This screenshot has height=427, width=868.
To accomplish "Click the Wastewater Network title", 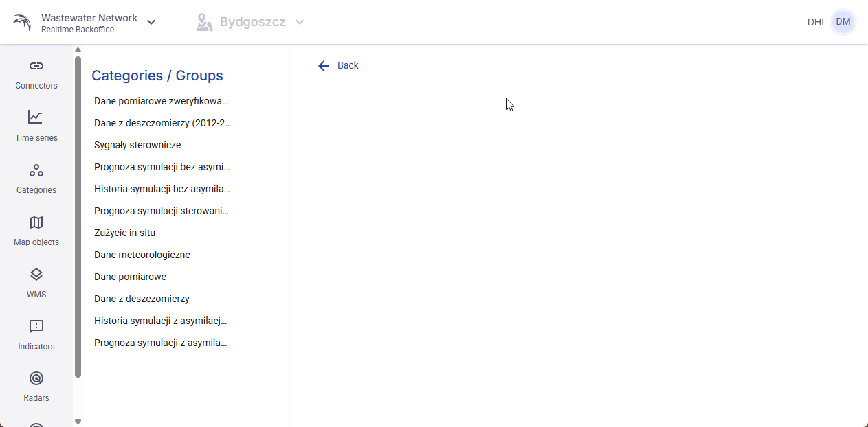I will tap(89, 18).
